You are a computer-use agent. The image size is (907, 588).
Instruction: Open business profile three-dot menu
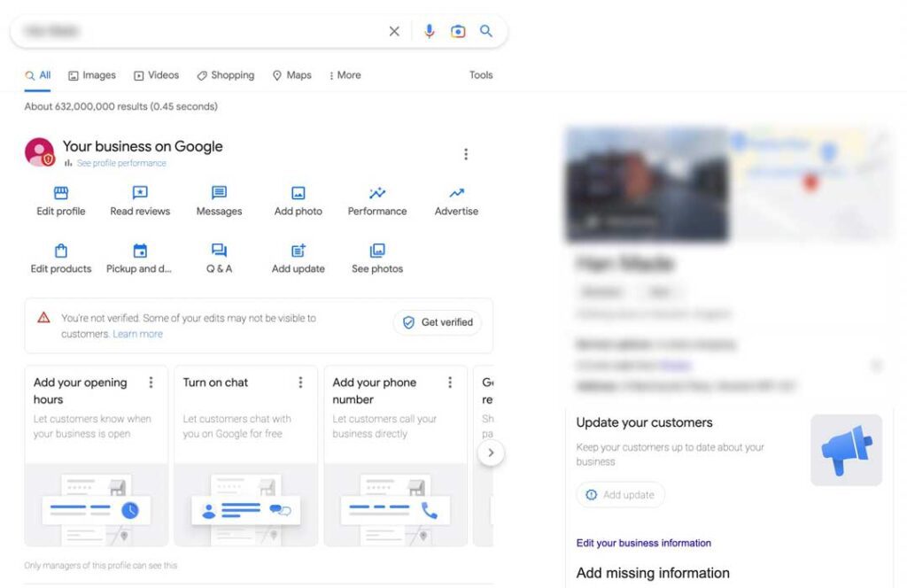tap(466, 154)
